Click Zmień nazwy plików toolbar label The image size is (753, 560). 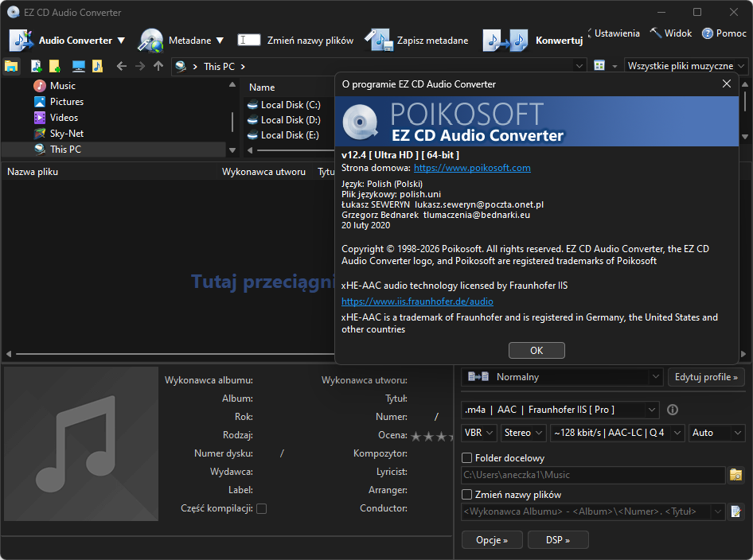pyautogui.click(x=310, y=41)
